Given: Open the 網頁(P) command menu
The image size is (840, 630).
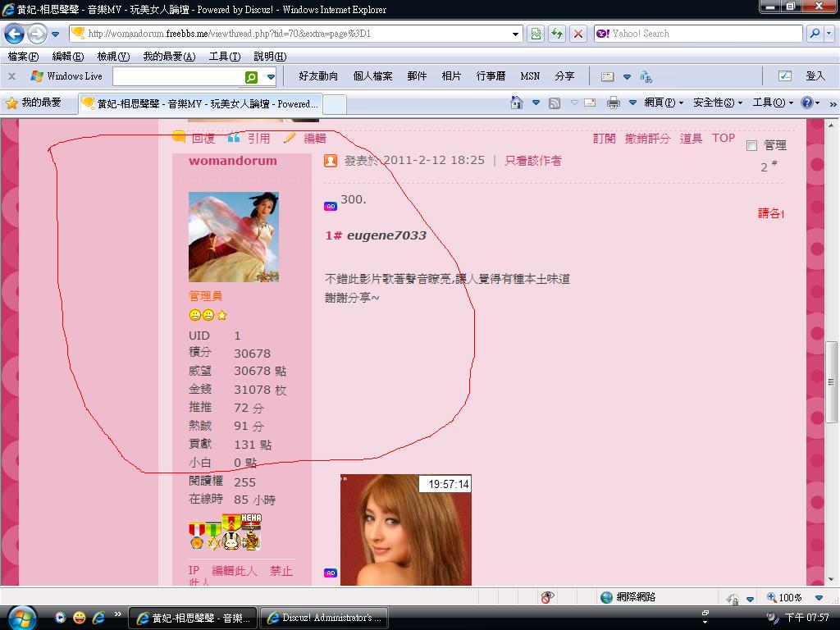Looking at the screenshot, I should click(x=663, y=103).
